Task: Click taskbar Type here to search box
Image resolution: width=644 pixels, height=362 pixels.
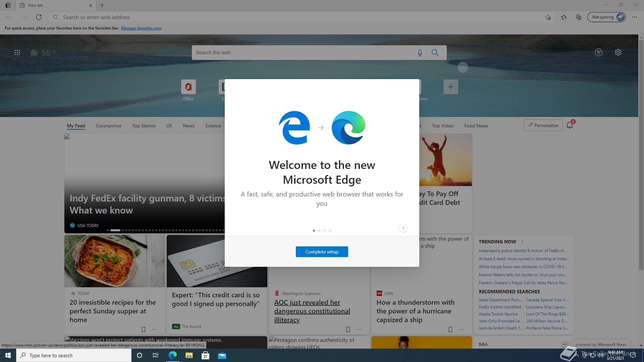Action: point(74,355)
